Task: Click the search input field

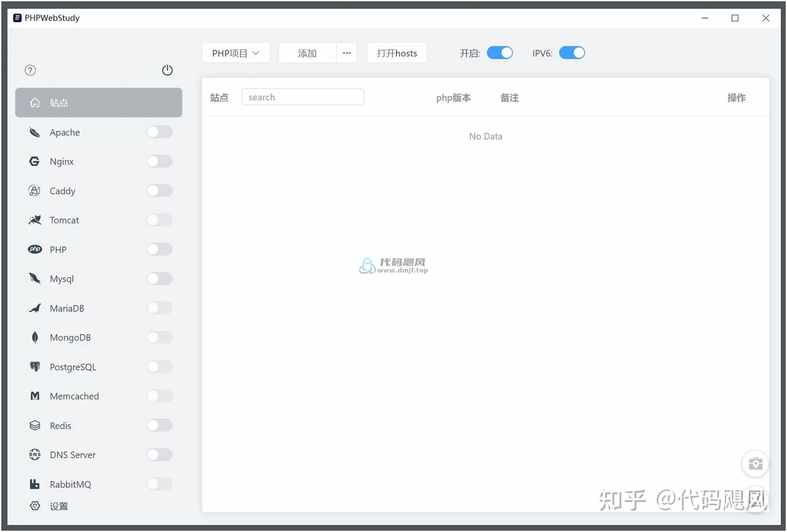Action: (302, 96)
